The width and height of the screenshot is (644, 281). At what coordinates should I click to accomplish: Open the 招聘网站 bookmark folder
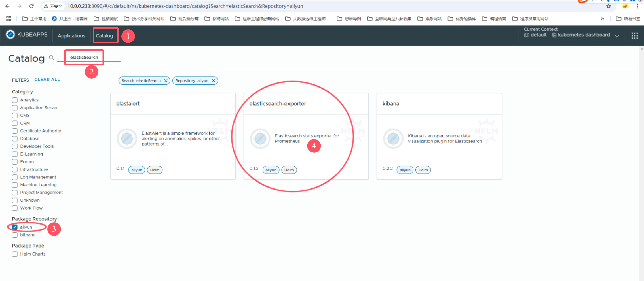[x=217, y=19]
